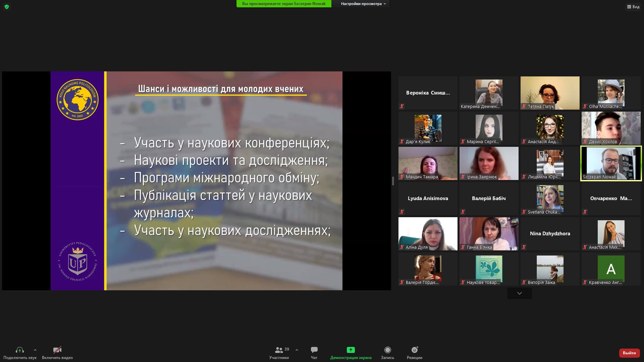Select Szczepan Nowak's video tile

(611, 163)
